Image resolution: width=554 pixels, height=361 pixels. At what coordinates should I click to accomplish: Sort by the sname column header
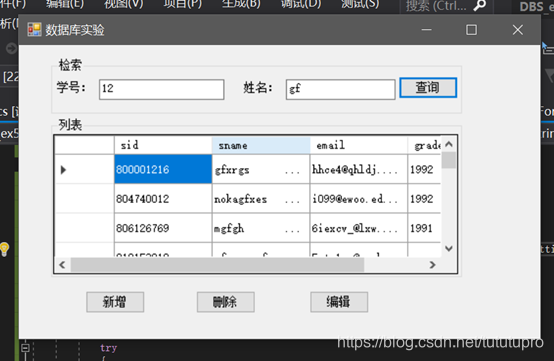261,145
